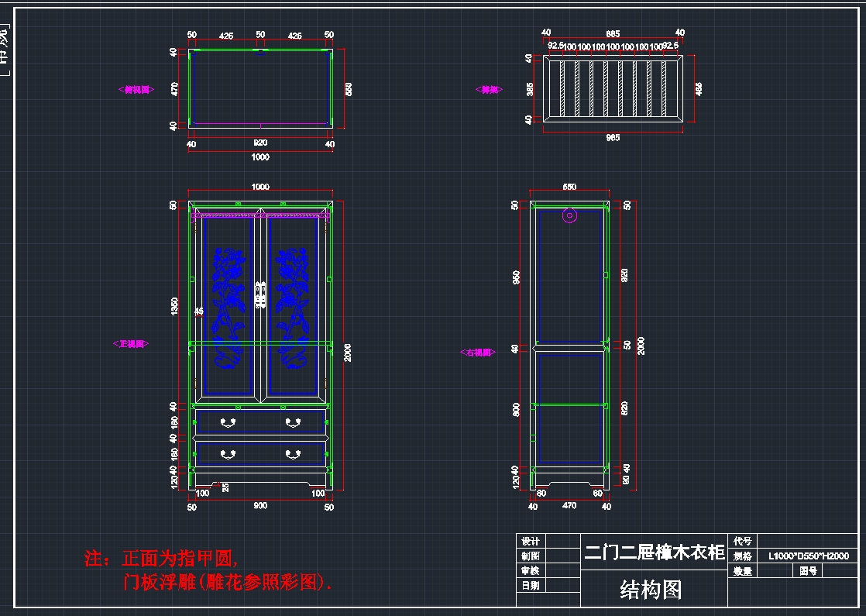This screenshot has height=616, width=866.
Task: Click the L1000*D550*H2000 specification text
Action: pos(808,556)
